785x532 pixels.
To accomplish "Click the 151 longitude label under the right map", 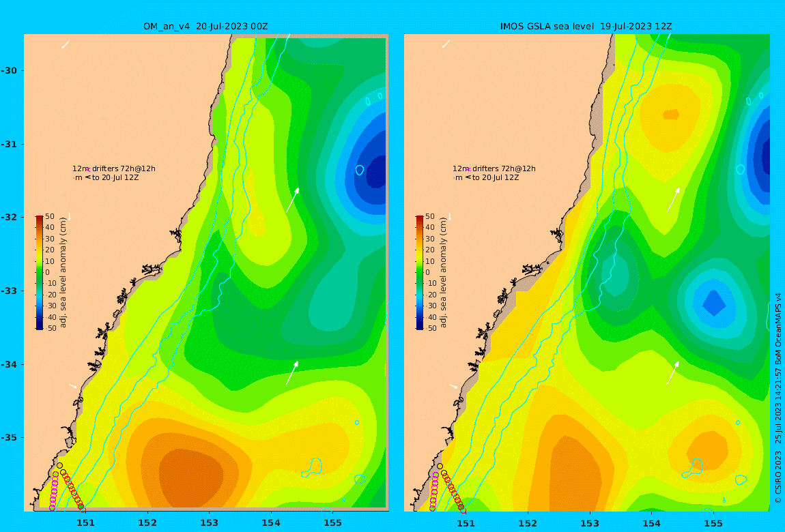I will click(466, 523).
